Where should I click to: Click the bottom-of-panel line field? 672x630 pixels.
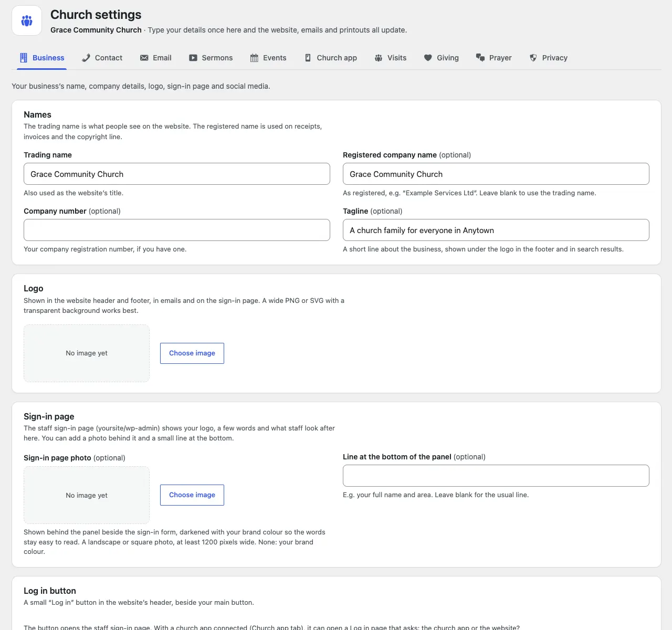(496, 476)
